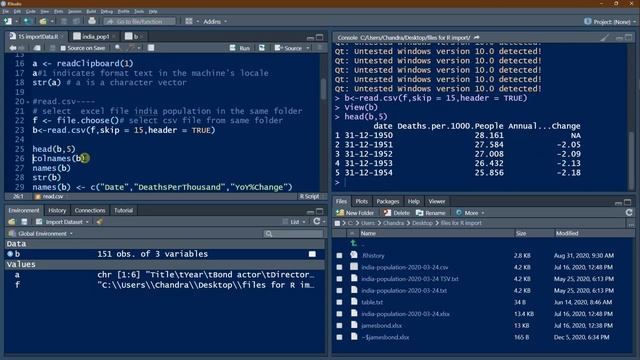This screenshot has width=640, height=360.
Task: Switch to the Connections tab
Action: tap(90, 210)
